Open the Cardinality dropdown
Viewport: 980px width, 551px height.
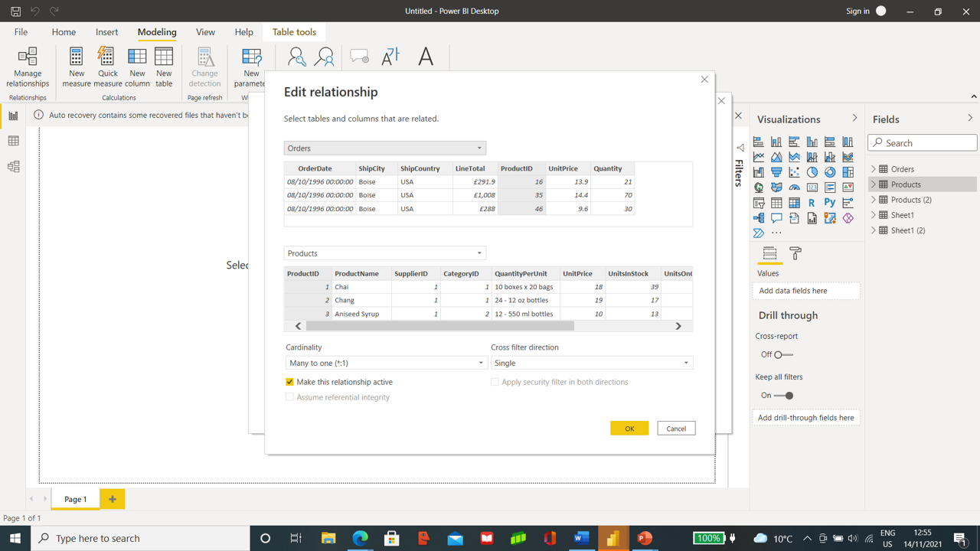[387, 363]
